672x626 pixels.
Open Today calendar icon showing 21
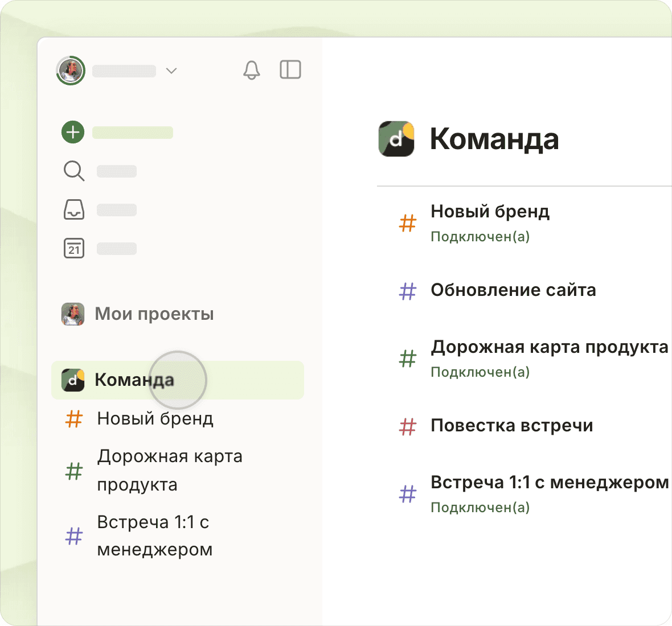73,248
